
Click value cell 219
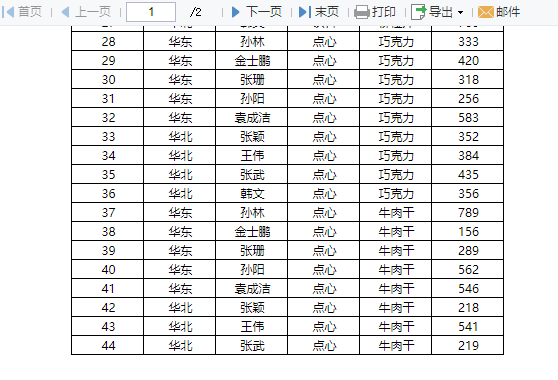point(467,345)
